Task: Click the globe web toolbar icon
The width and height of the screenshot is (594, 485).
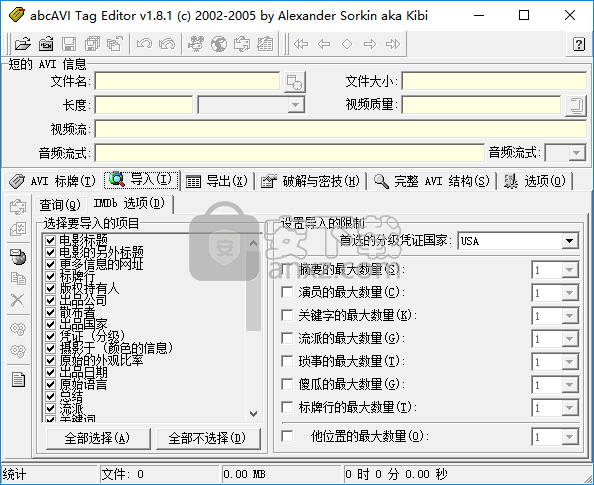Action: pos(219,44)
